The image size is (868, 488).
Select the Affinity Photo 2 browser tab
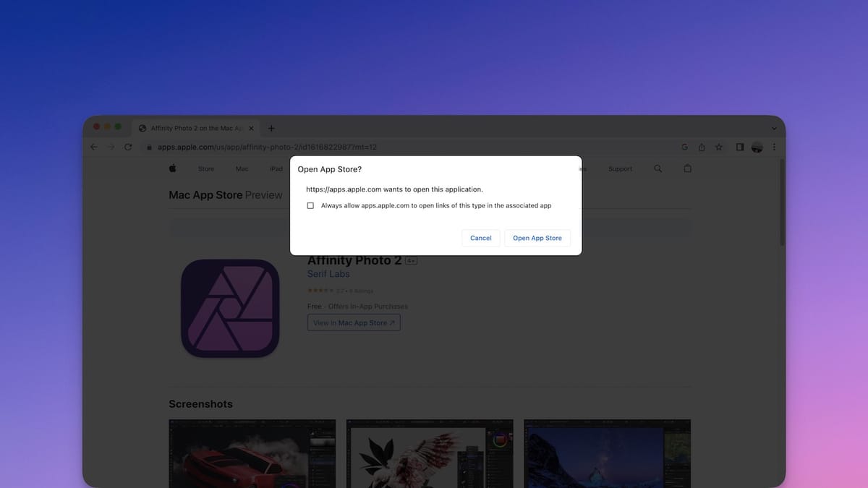(x=196, y=128)
